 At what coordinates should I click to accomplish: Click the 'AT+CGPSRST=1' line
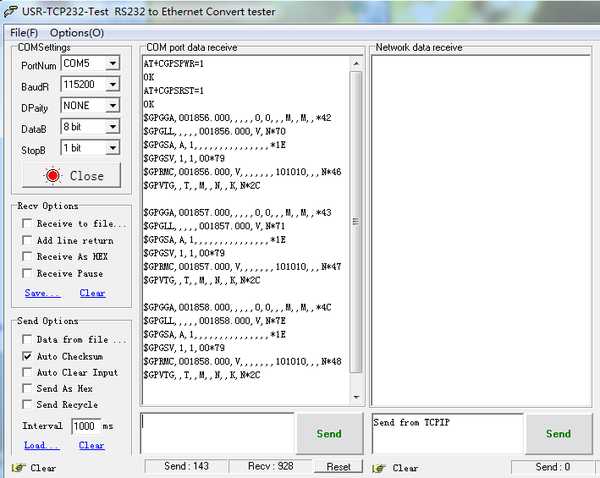click(174, 91)
